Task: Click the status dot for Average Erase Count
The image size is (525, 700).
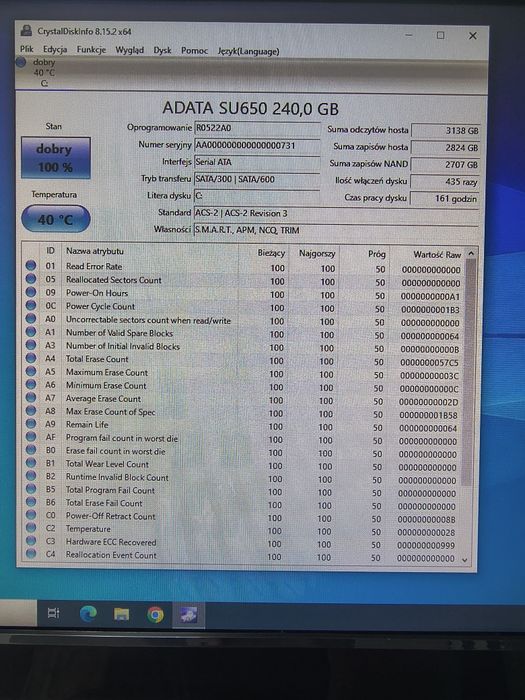Action: point(31,397)
